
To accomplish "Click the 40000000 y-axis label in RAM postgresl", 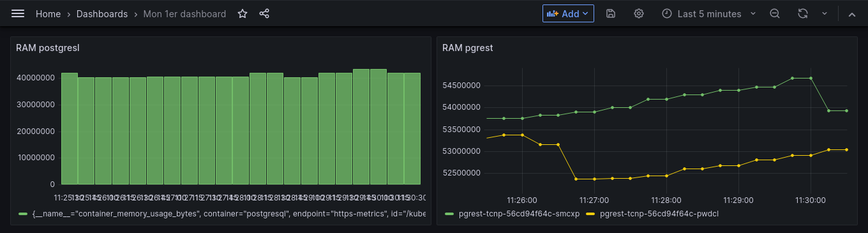I will click(36, 78).
